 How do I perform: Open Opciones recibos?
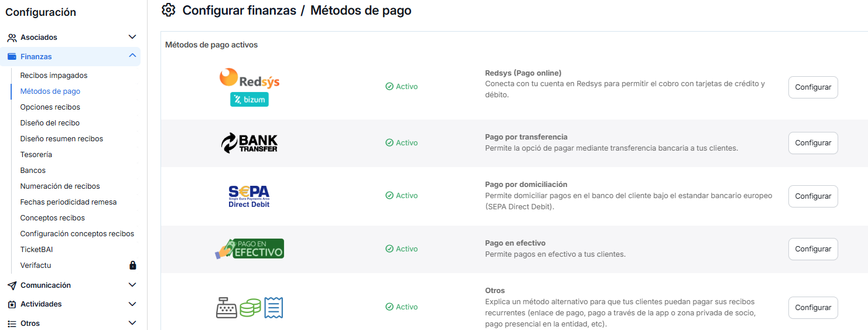pyautogui.click(x=50, y=107)
